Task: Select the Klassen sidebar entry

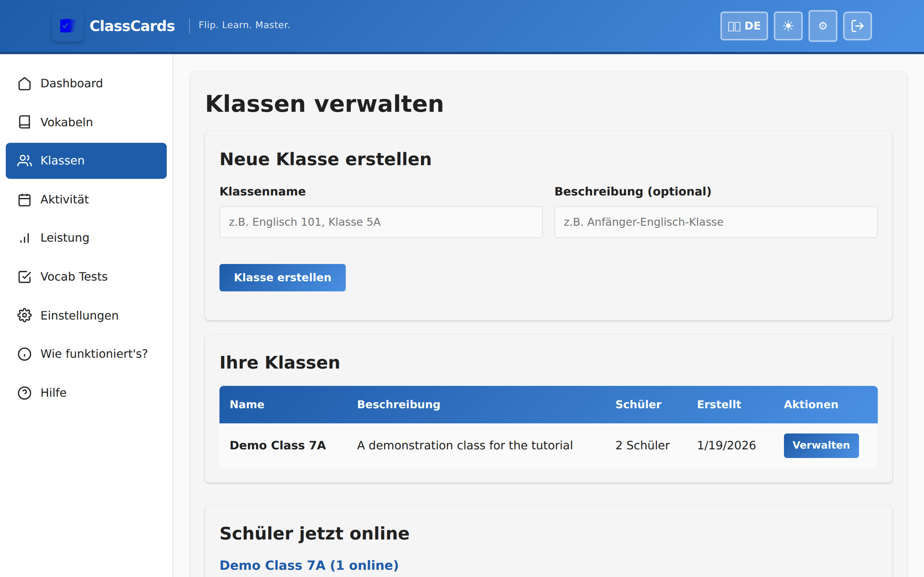Action: (x=86, y=161)
